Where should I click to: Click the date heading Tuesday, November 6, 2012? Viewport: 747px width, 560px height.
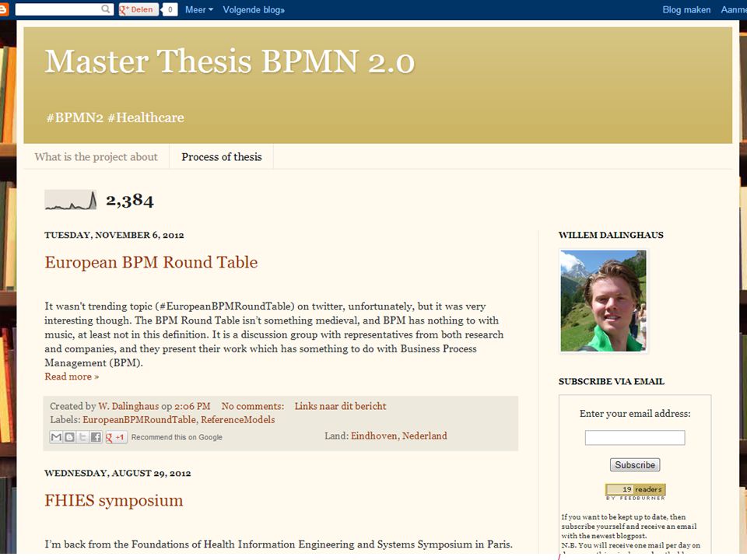point(114,235)
